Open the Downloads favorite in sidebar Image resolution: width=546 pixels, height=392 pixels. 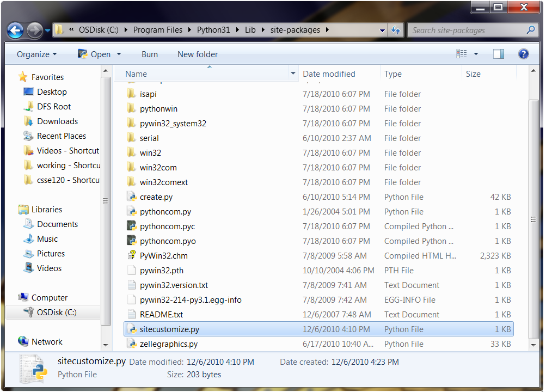pos(57,121)
